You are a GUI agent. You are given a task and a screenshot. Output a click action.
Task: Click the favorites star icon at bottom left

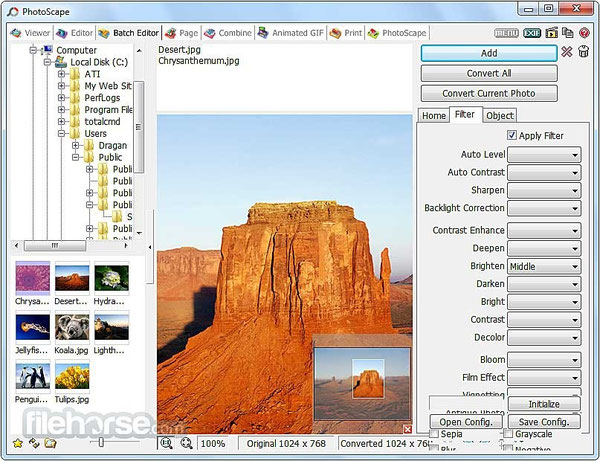pyautogui.click(x=18, y=443)
